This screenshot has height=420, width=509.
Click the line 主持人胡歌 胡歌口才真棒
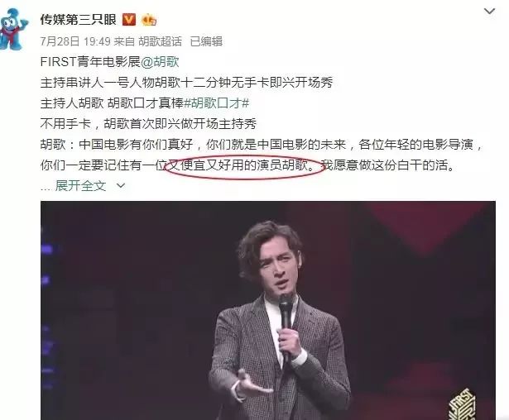pos(112,103)
